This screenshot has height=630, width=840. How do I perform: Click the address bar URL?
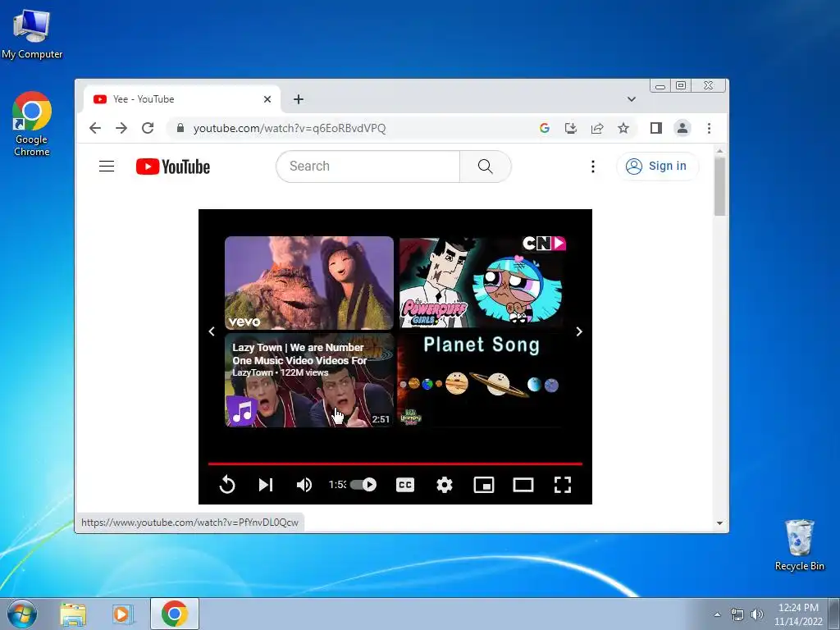290,128
